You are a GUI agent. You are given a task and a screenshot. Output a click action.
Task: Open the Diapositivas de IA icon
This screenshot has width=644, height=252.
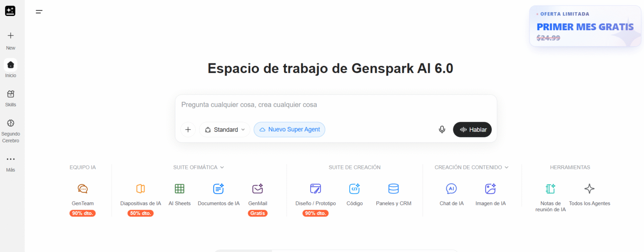click(x=140, y=189)
